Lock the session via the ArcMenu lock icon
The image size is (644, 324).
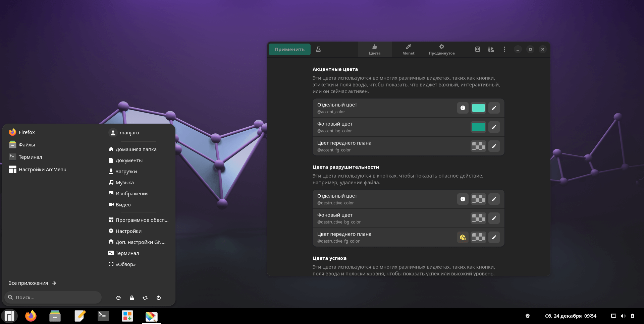coord(132,298)
